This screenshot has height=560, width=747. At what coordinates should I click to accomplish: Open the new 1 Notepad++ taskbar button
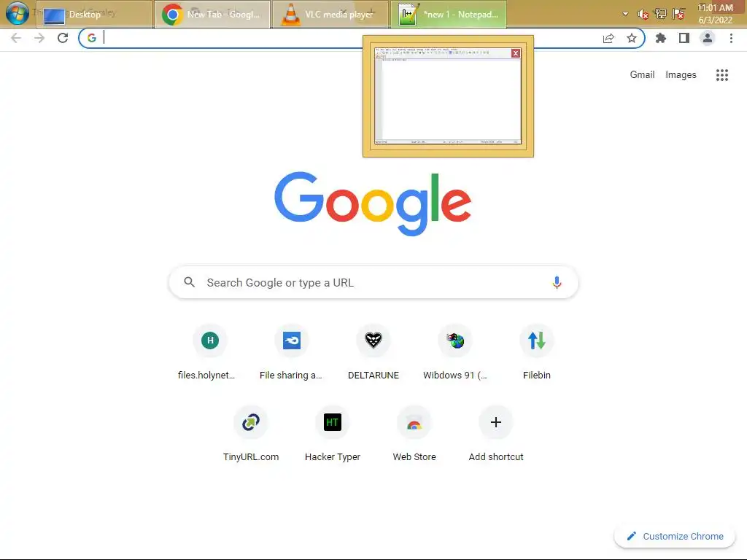coord(449,15)
